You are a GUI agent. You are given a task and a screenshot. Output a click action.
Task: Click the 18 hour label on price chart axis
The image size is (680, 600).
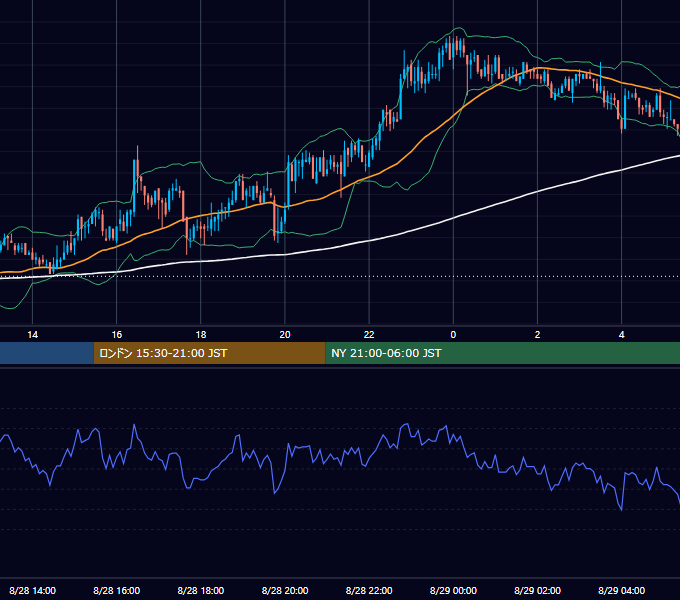click(201, 335)
